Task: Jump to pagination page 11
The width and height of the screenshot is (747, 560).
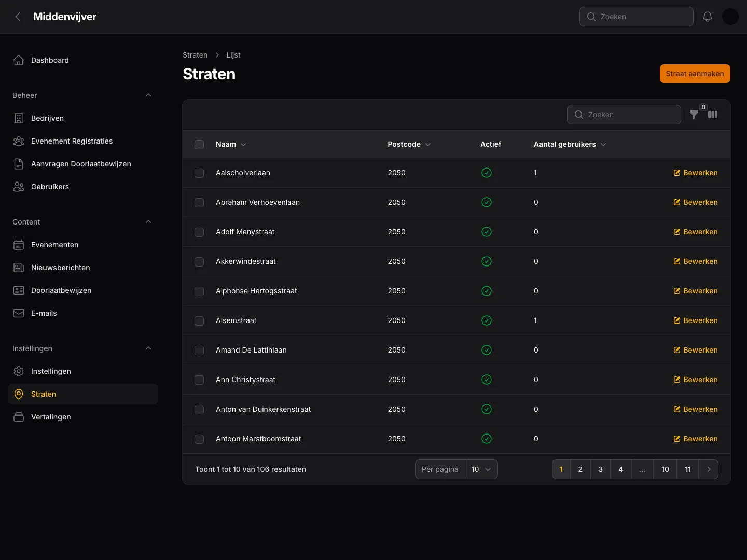Action: [x=688, y=469]
